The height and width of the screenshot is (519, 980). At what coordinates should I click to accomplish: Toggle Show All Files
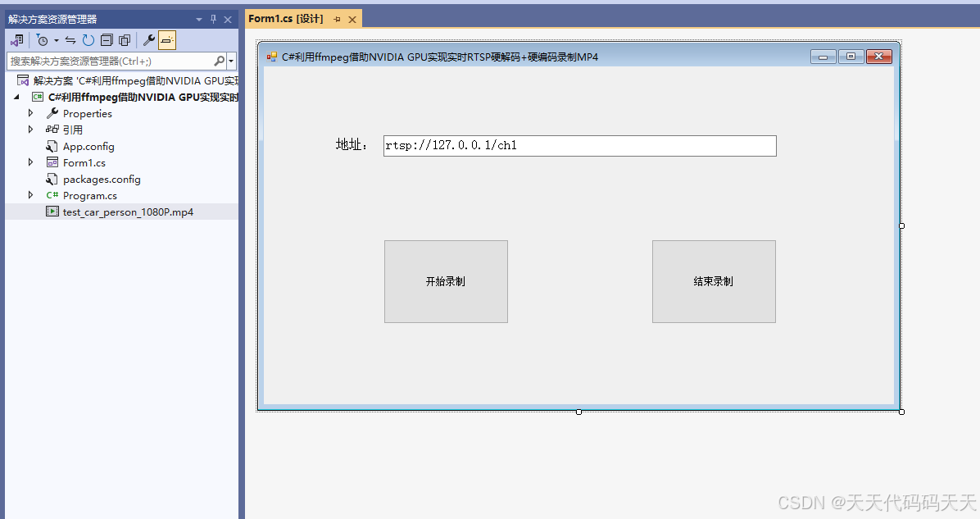pyautogui.click(x=125, y=41)
